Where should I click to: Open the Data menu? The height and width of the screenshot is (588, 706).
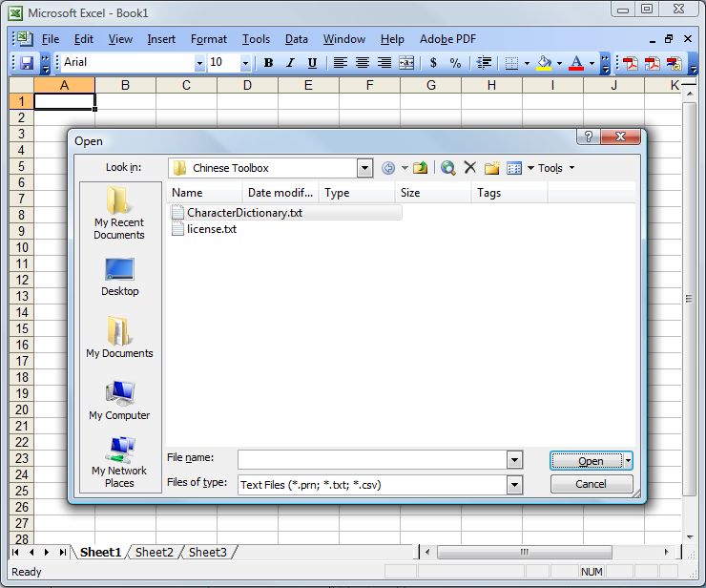297,39
